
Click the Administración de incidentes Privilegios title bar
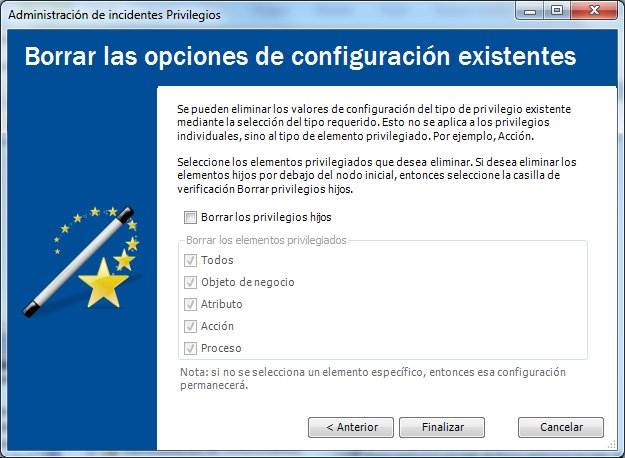coord(114,15)
